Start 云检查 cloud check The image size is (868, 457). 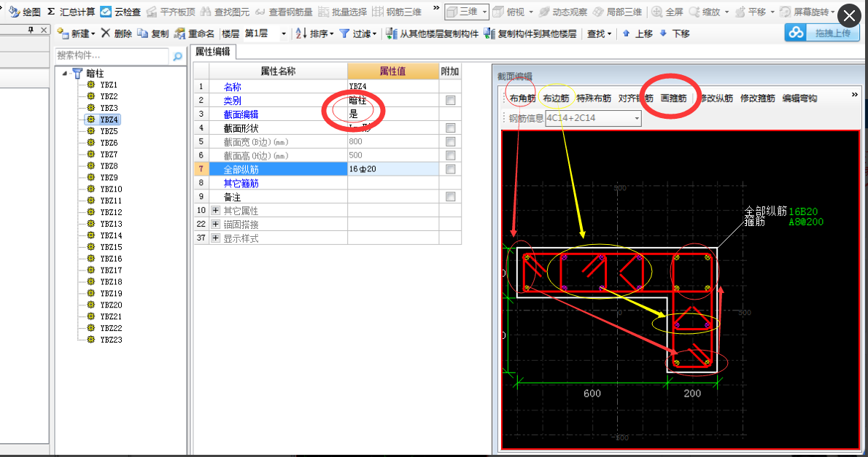(x=120, y=12)
